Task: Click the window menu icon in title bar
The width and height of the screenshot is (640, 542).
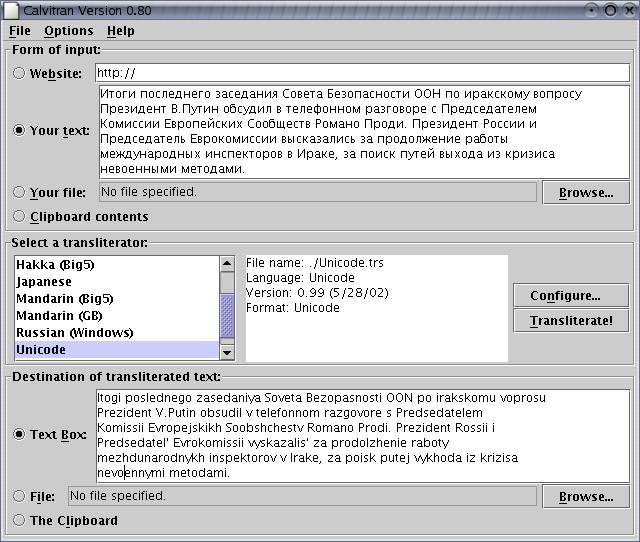Action: point(11,10)
